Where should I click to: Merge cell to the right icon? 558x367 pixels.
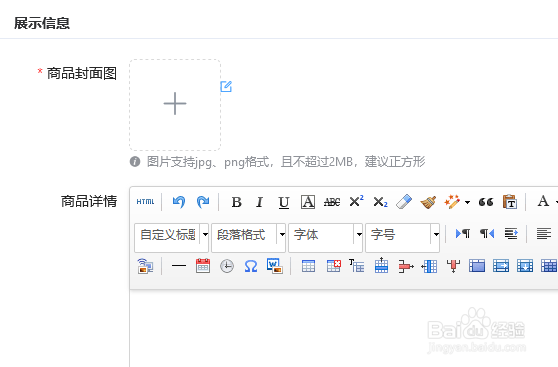(501, 266)
